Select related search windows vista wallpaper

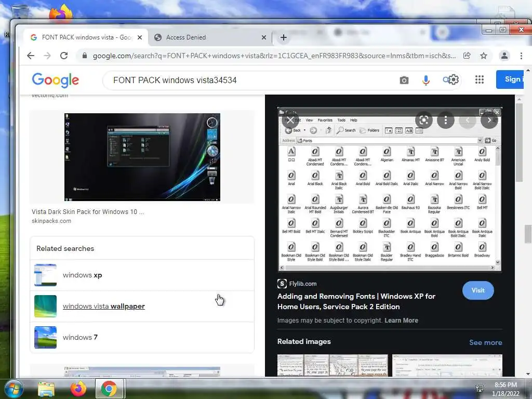click(x=142, y=307)
